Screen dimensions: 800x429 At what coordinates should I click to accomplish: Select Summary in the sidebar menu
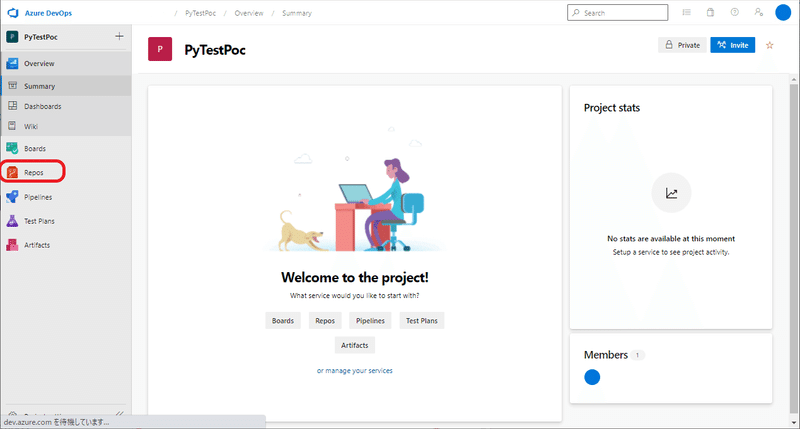(66, 86)
